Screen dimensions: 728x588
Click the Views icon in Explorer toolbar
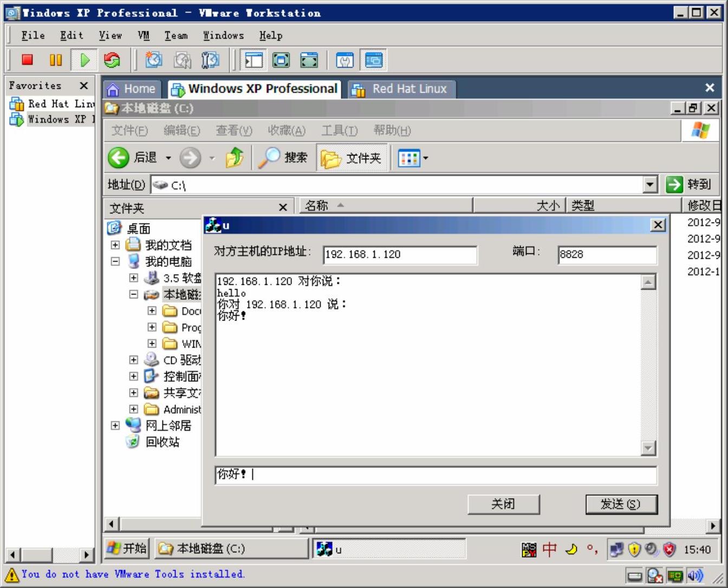coord(408,158)
